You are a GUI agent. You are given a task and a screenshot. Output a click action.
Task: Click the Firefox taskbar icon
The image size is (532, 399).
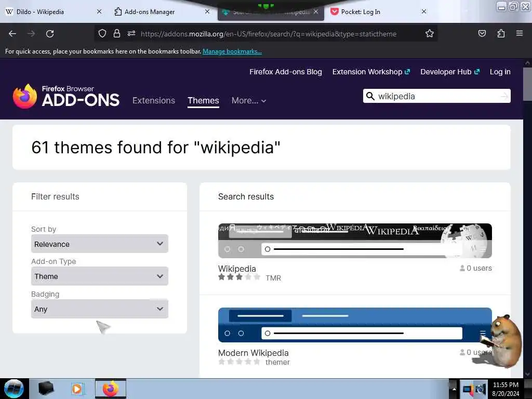point(111,389)
